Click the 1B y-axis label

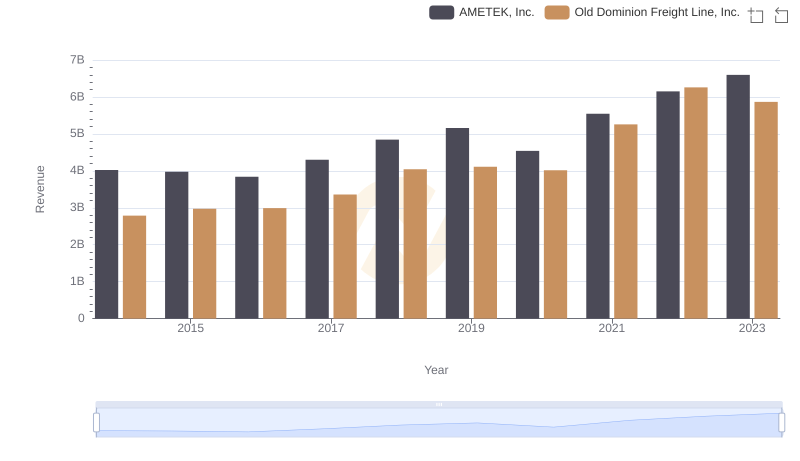[x=77, y=281]
